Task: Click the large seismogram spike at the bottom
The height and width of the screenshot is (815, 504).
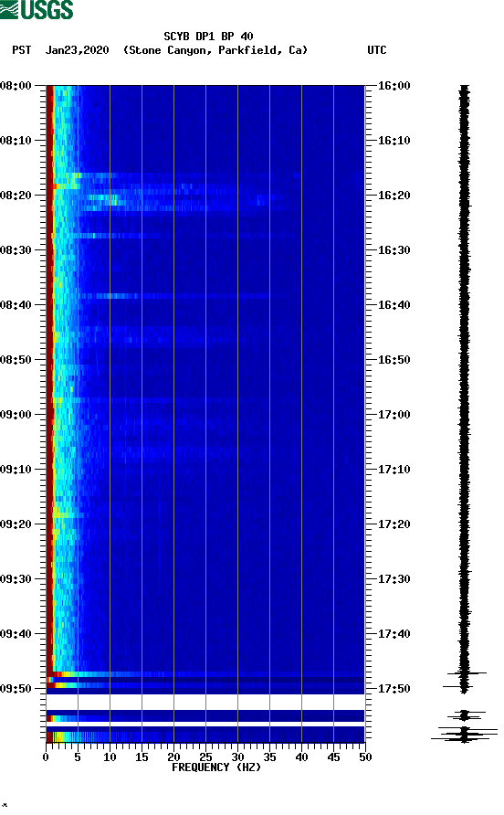Action: pos(464,735)
